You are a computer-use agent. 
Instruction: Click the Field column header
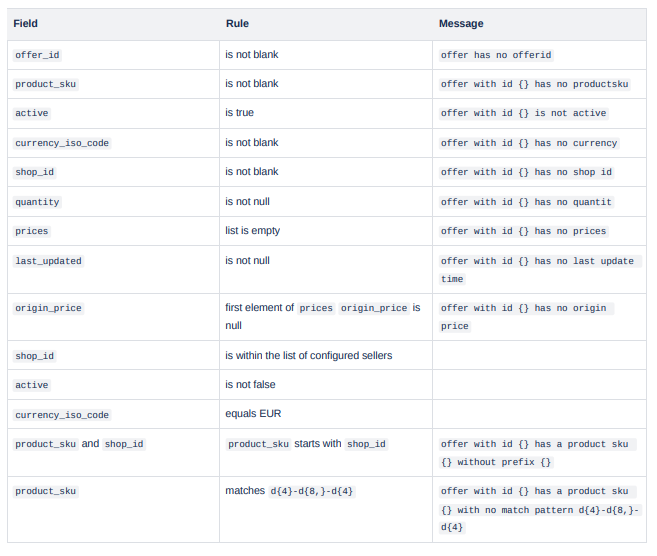pyautogui.click(x=25, y=23)
